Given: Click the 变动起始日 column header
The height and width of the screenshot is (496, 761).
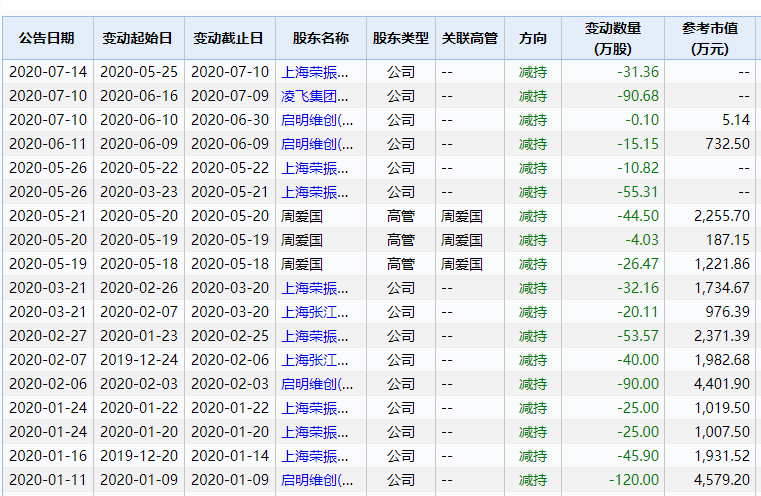Looking at the screenshot, I should click(x=137, y=38).
